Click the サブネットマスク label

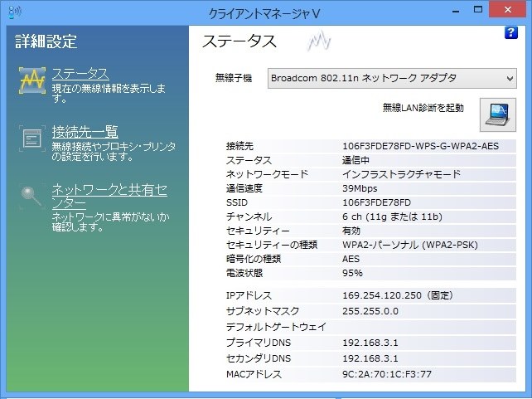[x=263, y=311]
